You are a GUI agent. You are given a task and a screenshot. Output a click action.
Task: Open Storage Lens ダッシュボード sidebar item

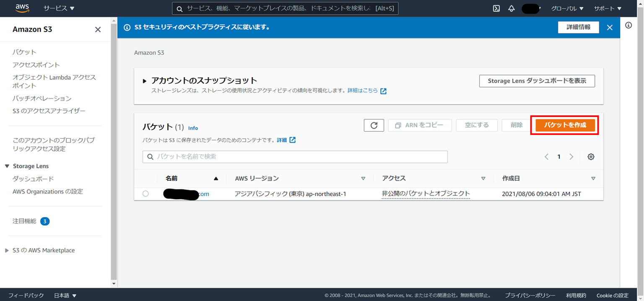click(x=33, y=179)
